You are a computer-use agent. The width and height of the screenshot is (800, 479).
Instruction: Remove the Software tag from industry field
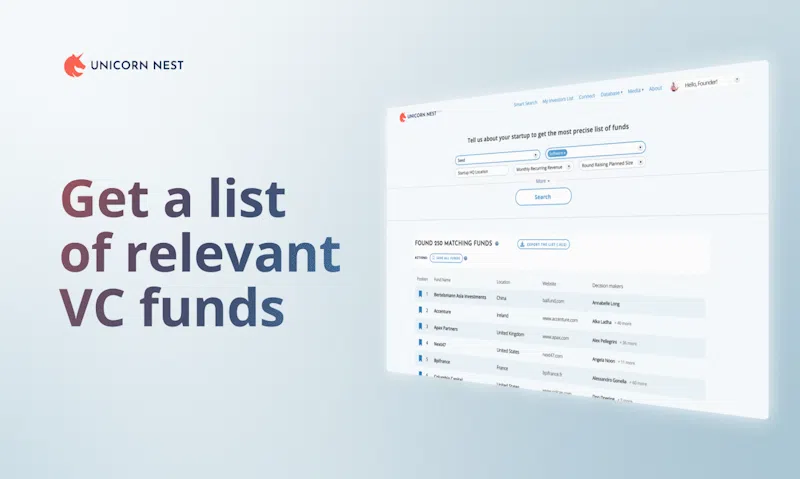point(564,153)
